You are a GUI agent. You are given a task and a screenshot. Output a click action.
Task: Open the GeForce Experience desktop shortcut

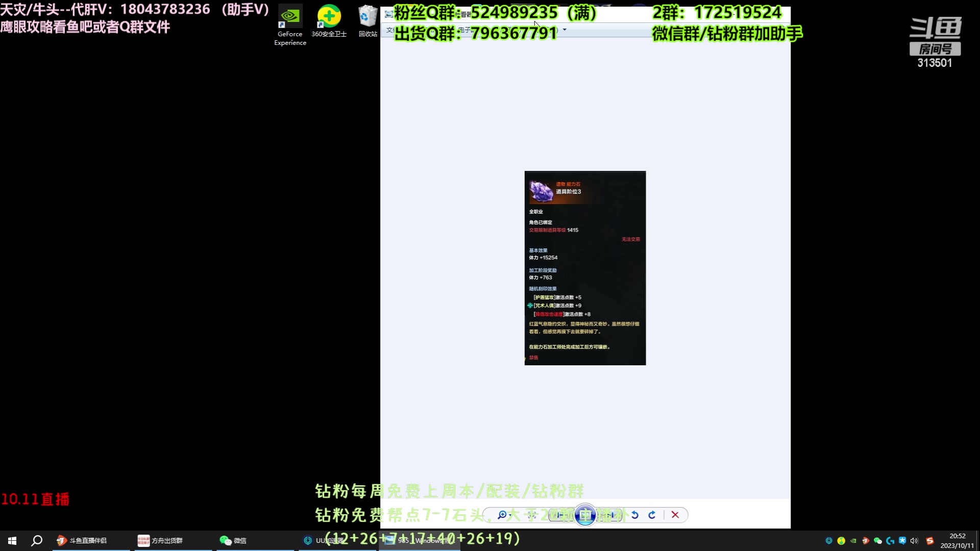point(290,26)
